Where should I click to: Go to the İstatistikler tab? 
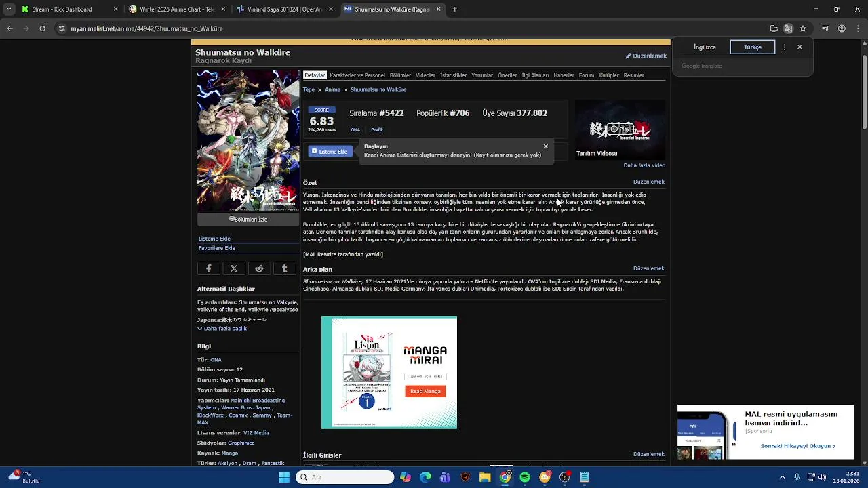point(453,75)
